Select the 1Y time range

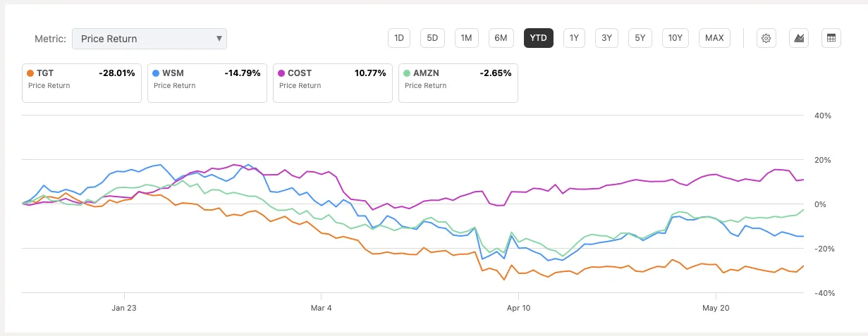click(574, 38)
